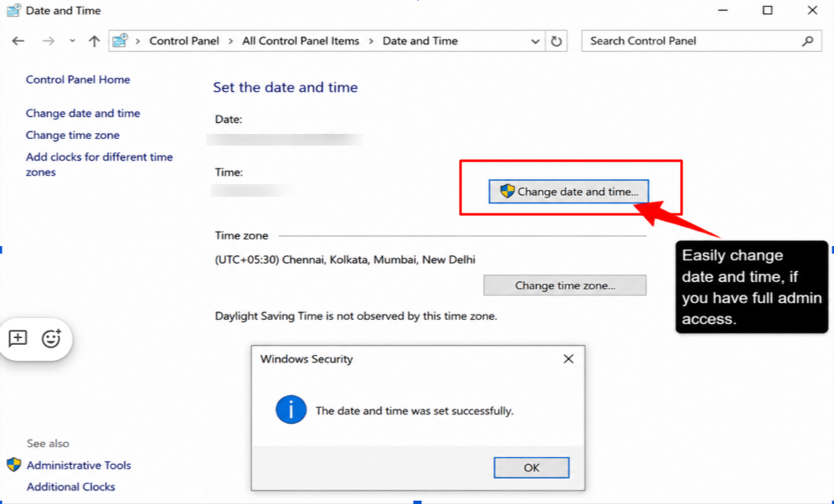Select All Control Panel Items breadcrumb

(301, 41)
